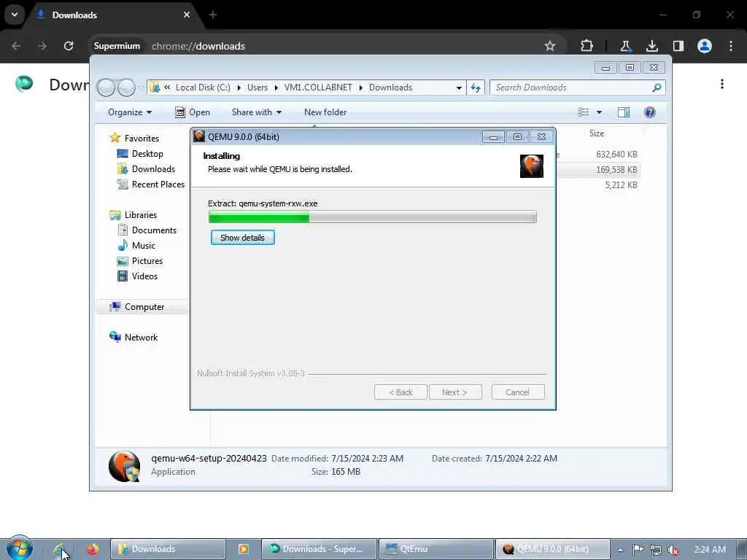Open the browser three-dot main menu
This screenshot has width=747, height=560.
coord(731,46)
